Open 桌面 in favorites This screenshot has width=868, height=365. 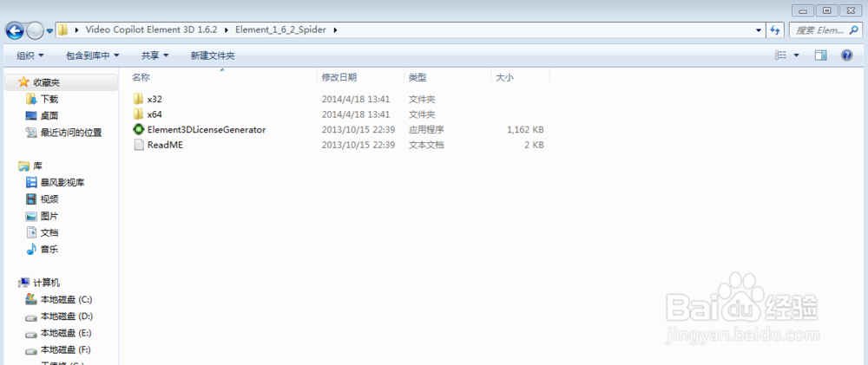[x=49, y=115]
